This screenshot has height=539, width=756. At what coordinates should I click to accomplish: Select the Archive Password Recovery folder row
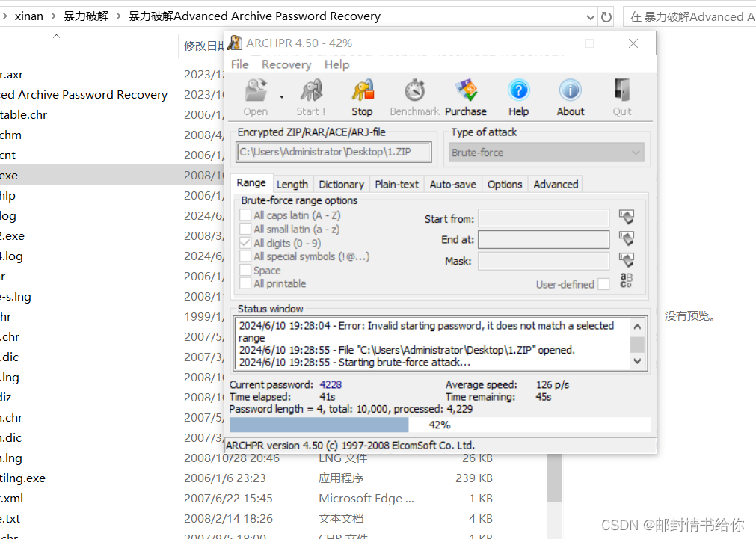click(x=112, y=94)
